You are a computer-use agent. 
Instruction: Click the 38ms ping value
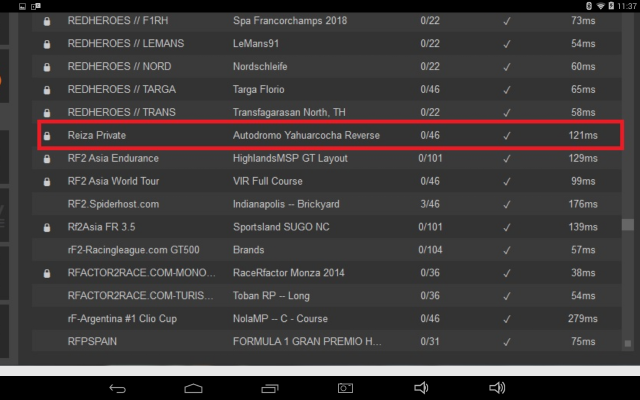[583, 273]
